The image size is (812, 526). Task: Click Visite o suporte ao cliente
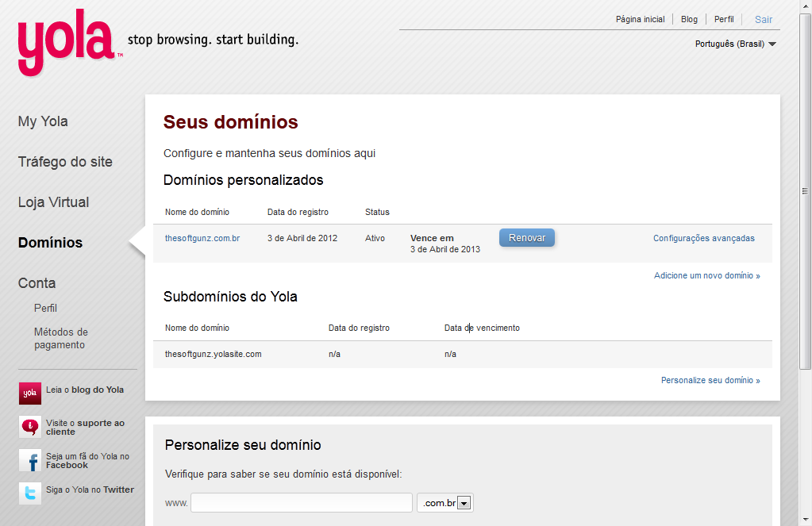[86, 427]
